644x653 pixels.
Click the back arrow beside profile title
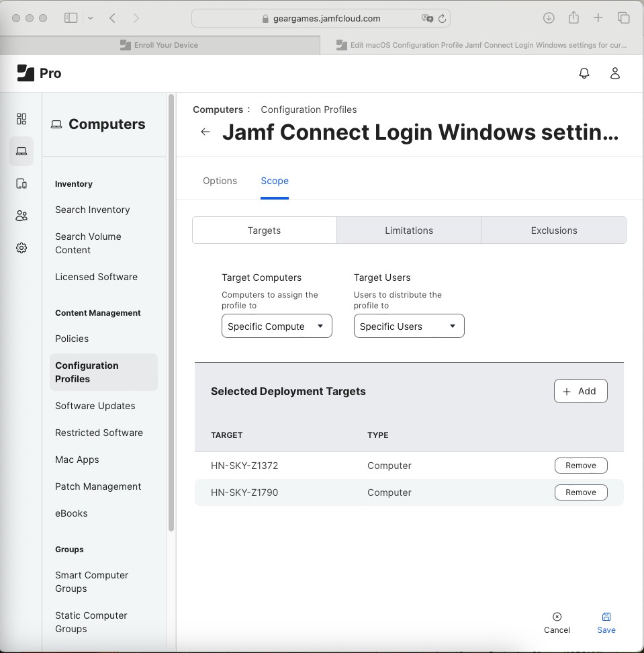[205, 132]
